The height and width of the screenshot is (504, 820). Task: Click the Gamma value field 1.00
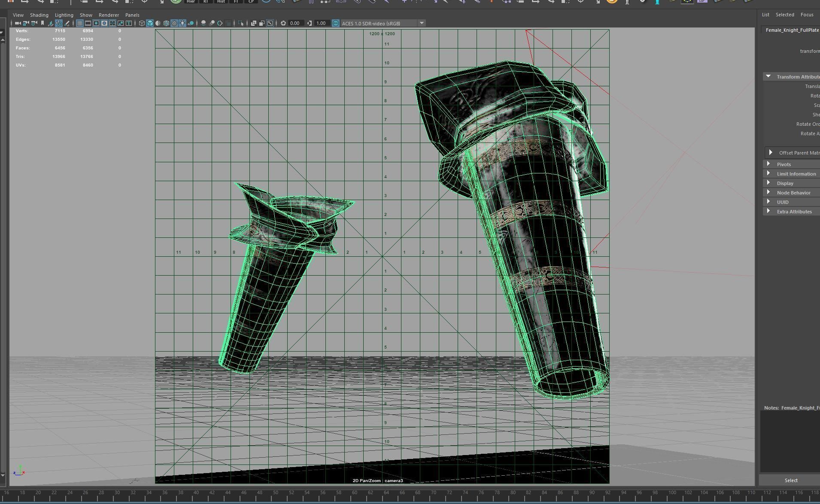click(x=322, y=23)
